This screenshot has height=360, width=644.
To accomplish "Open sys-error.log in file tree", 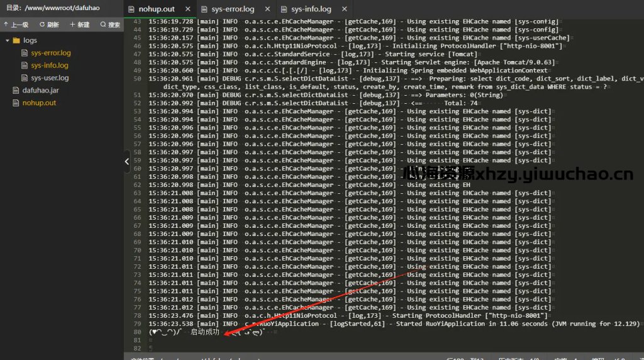I will click(50, 53).
